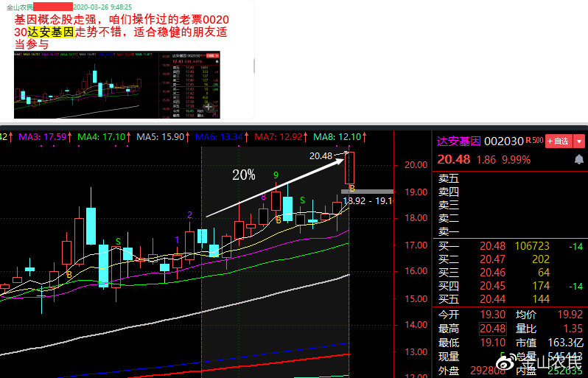Click the 外盘 value 292808

point(488,371)
